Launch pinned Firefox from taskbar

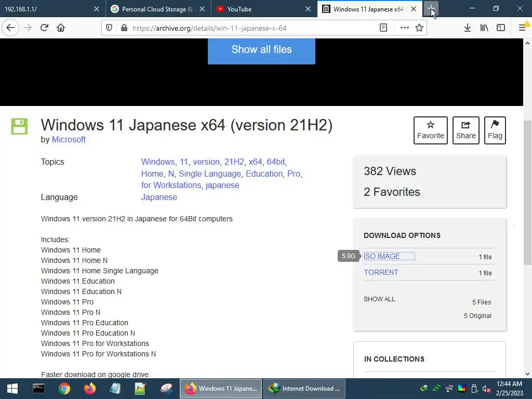pos(90,389)
